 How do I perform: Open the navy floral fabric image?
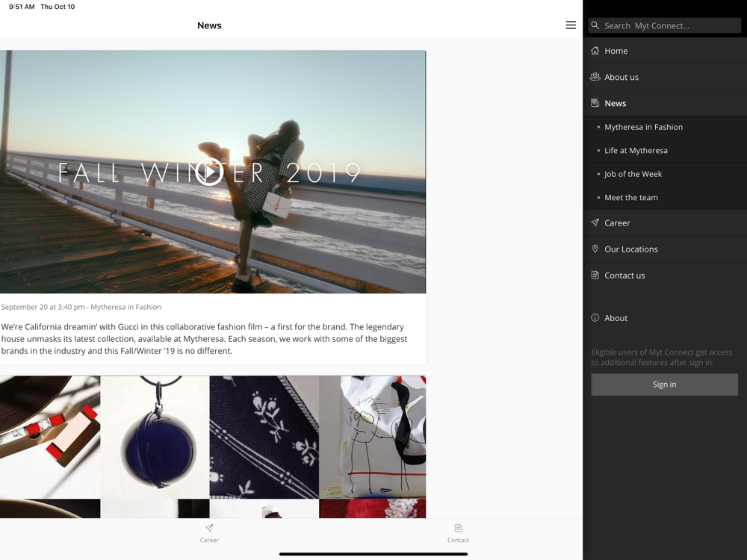point(264,437)
